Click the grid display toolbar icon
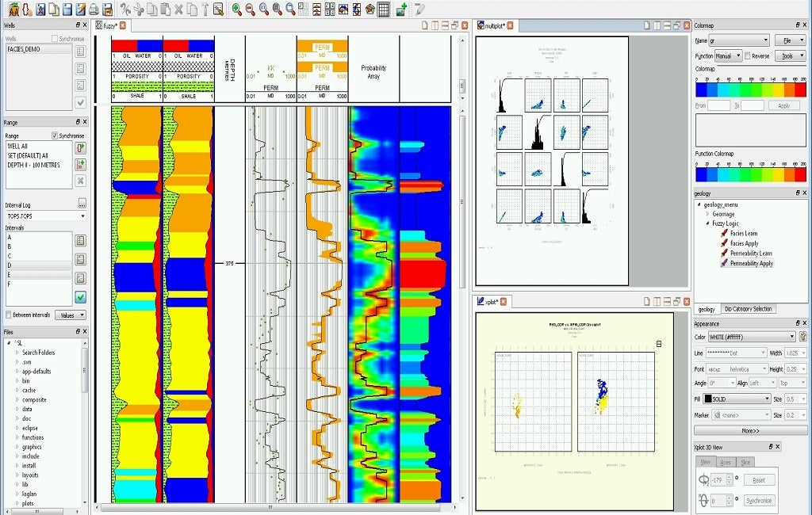The height and width of the screenshot is (515, 812). [384, 10]
